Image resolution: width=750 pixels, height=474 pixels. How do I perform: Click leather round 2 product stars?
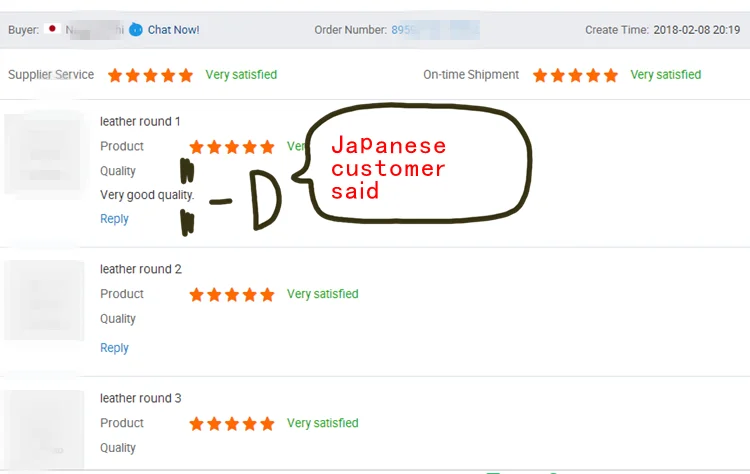click(x=232, y=295)
